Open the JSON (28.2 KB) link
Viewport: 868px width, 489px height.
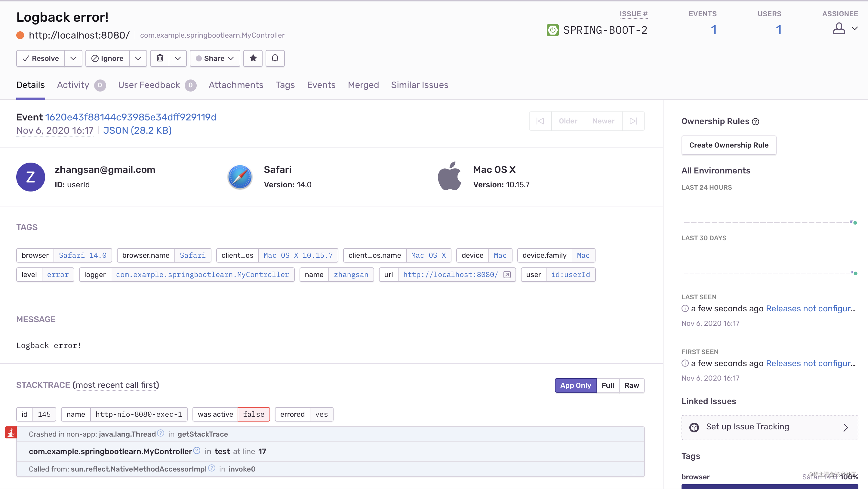(x=137, y=130)
